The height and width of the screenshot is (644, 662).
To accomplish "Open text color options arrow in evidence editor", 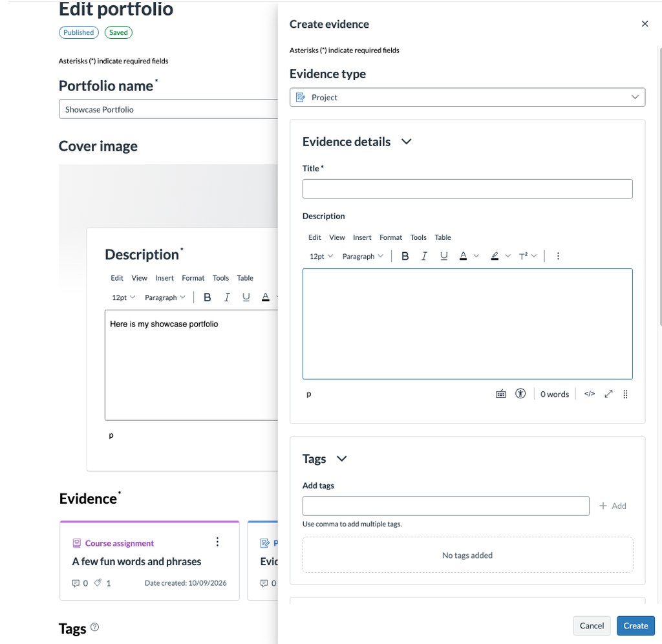I will coord(476,256).
